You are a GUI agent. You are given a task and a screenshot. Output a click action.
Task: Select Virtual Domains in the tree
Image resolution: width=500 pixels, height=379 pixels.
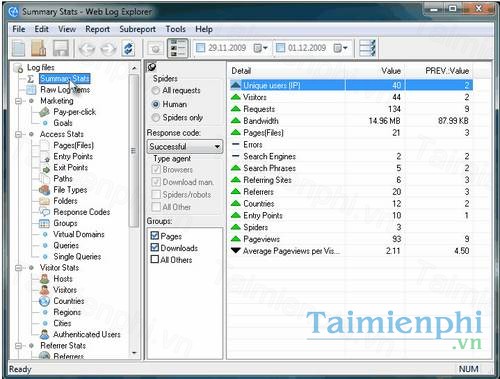point(79,234)
